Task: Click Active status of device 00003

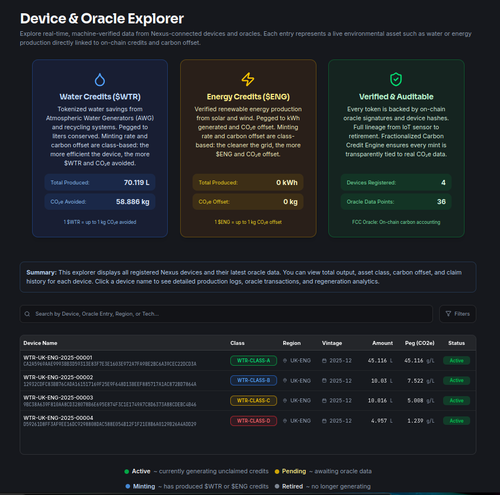Action: (x=456, y=400)
